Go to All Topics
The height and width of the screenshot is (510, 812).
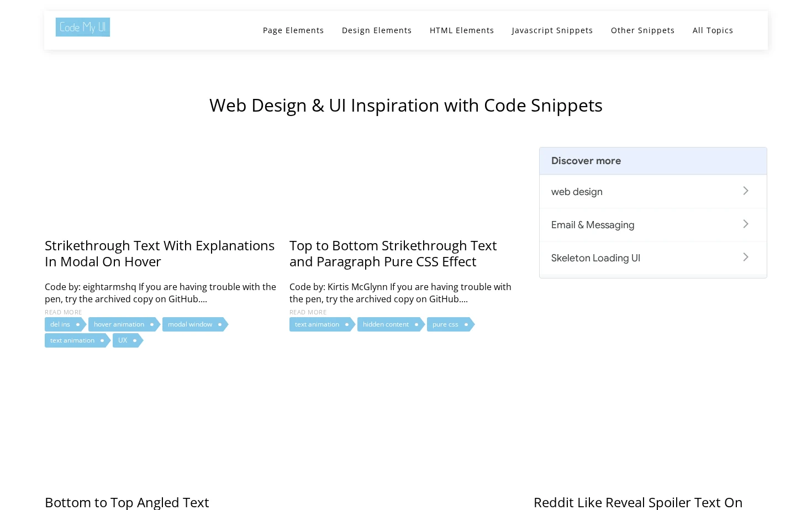click(x=713, y=30)
